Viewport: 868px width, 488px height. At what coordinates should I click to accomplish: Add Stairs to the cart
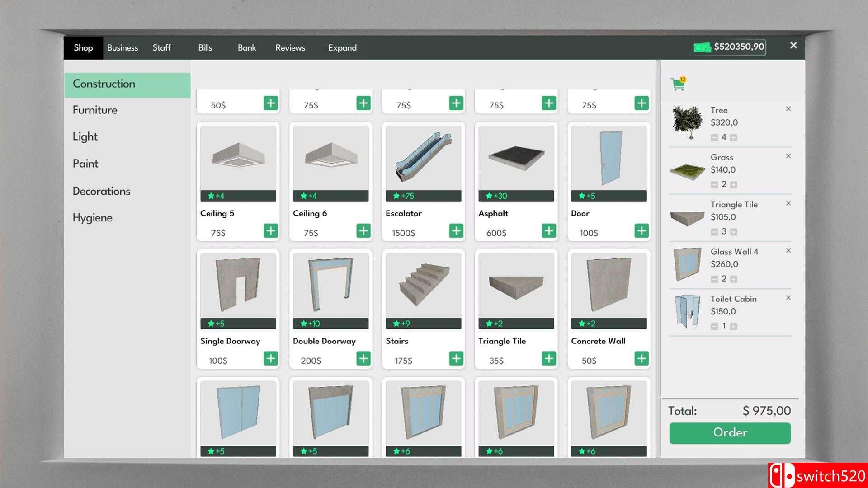456,359
